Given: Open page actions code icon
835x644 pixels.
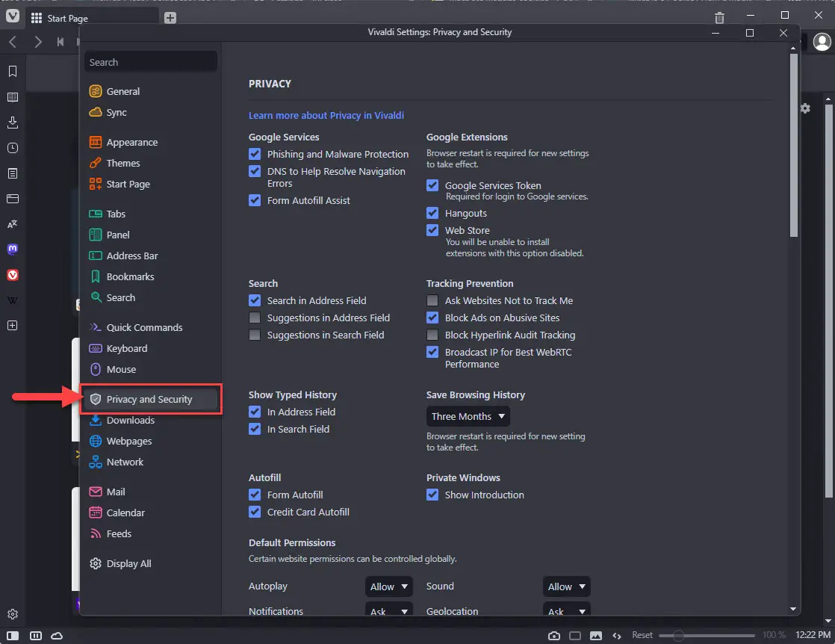Looking at the screenshot, I should (617, 636).
